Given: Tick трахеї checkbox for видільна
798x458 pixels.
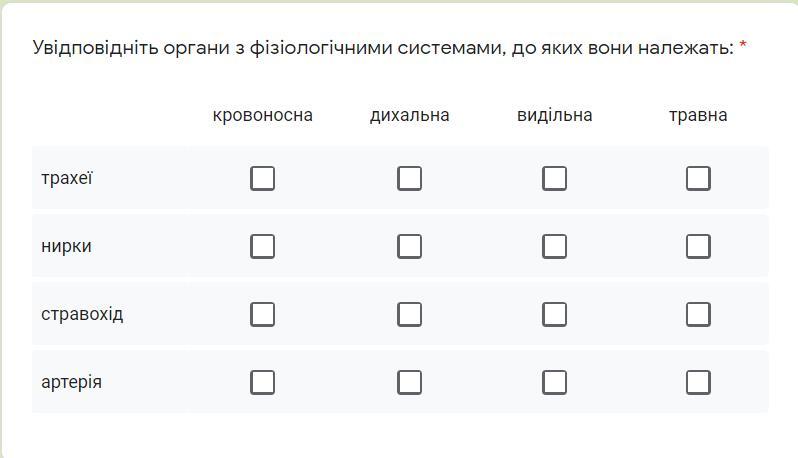Looking at the screenshot, I should point(554,178).
